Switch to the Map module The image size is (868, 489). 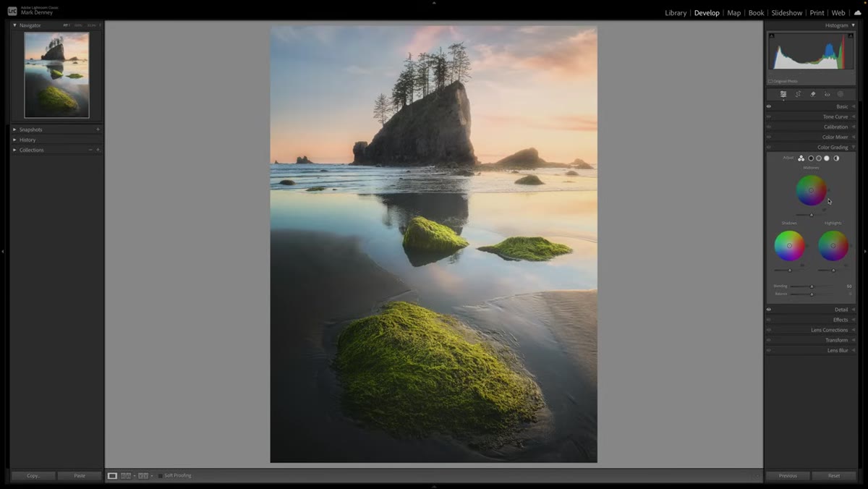pos(733,13)
